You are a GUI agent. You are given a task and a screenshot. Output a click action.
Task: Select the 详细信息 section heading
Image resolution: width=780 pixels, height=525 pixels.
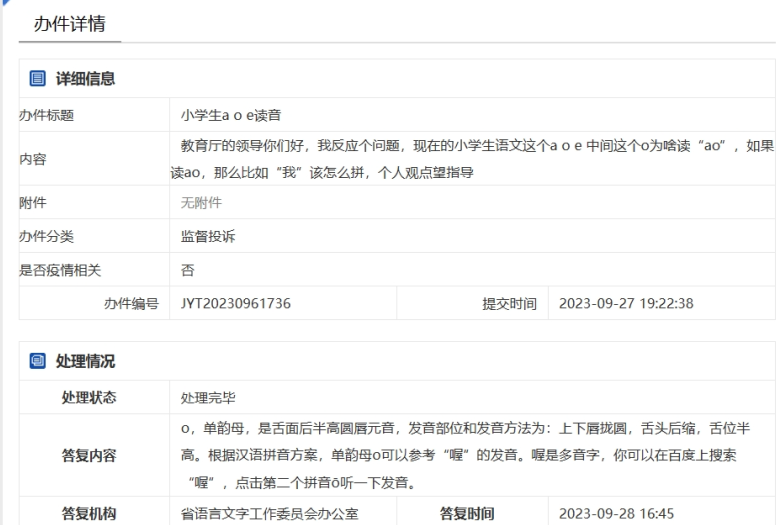click(x=85, y=79)
